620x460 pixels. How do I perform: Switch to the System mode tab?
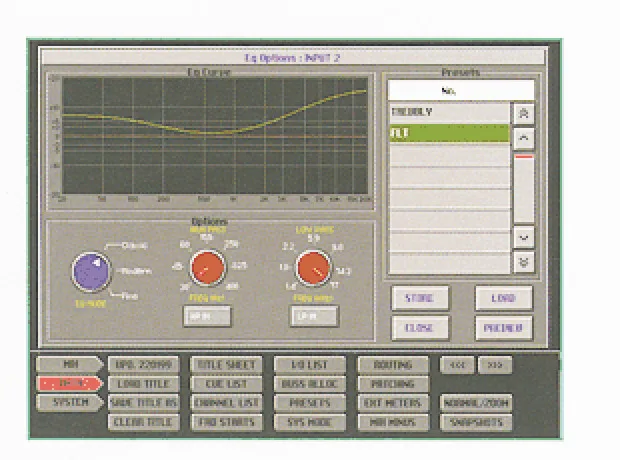pyautogui.click(x=70, y=402)
